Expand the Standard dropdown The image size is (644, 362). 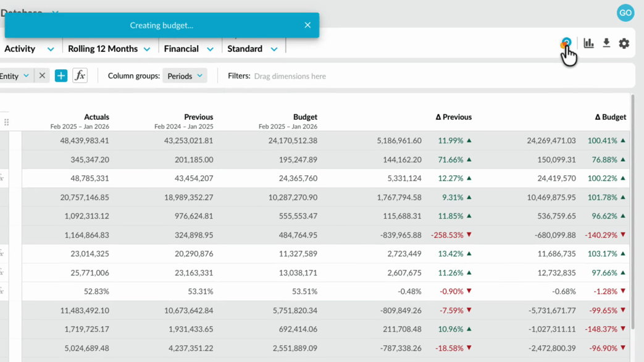click(252, 49)
